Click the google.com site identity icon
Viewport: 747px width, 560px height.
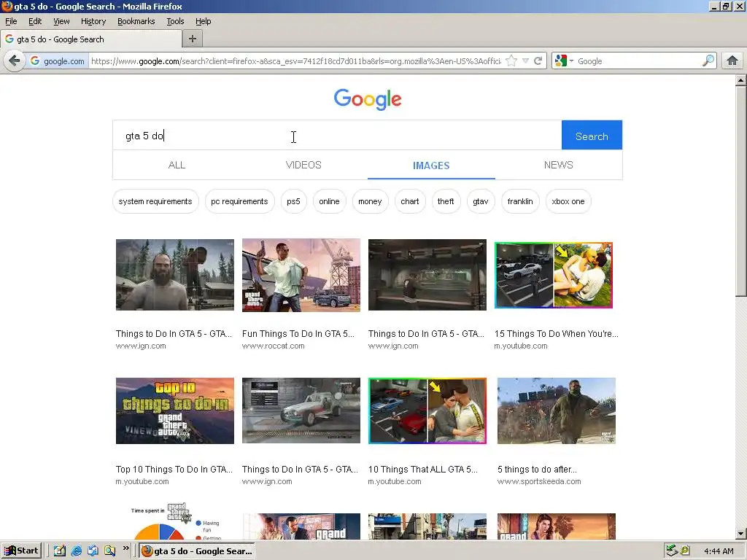pos(57,61)
